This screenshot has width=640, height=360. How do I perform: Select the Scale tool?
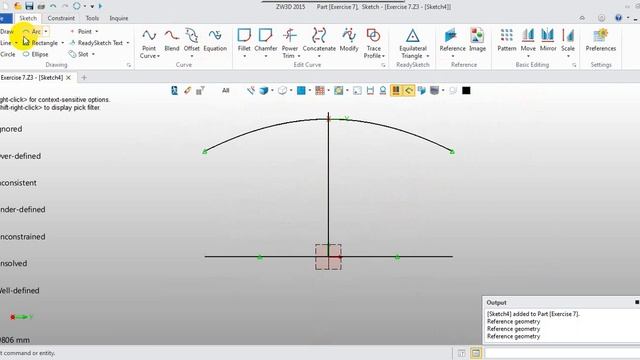[x=568, y=40]
